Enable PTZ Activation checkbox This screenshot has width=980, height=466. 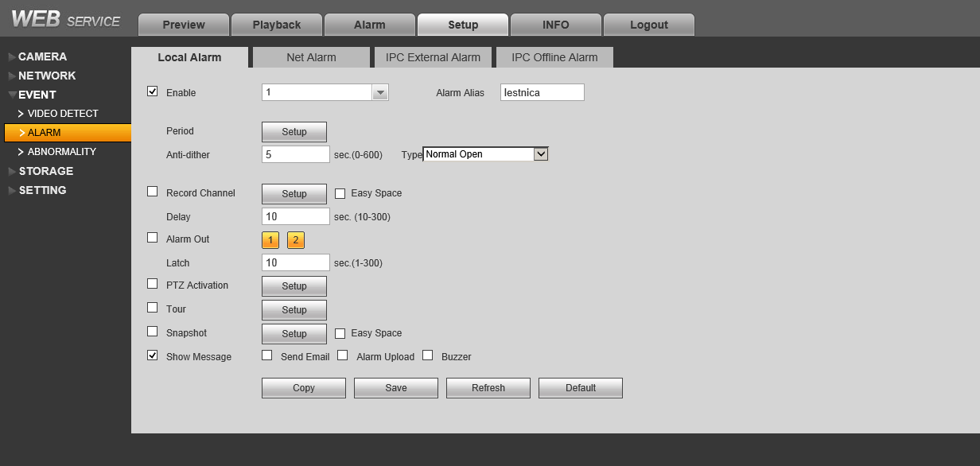(153, 284)
